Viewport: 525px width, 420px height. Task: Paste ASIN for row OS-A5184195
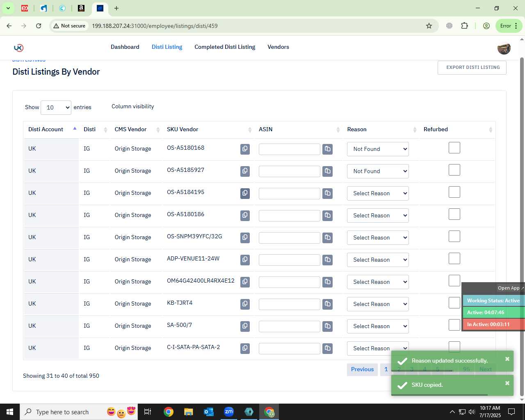tap(327, 193)
